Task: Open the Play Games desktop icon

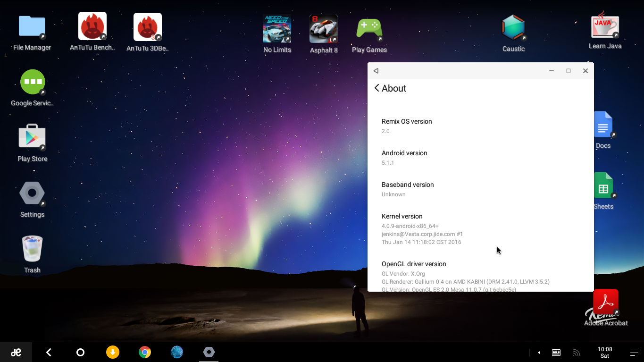Action: click(x=369, y=29)
